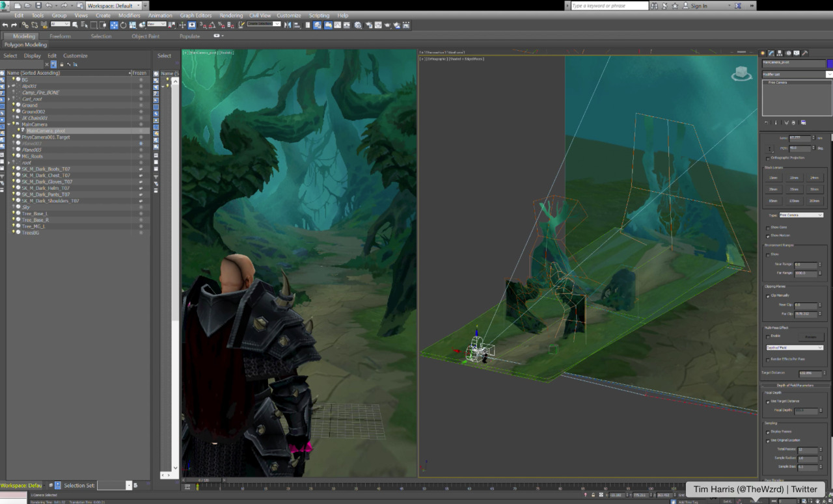The width and height of the screenshot is (833, 504).
Task: Open the Display panel tab icon
Action: pos(797,53)
